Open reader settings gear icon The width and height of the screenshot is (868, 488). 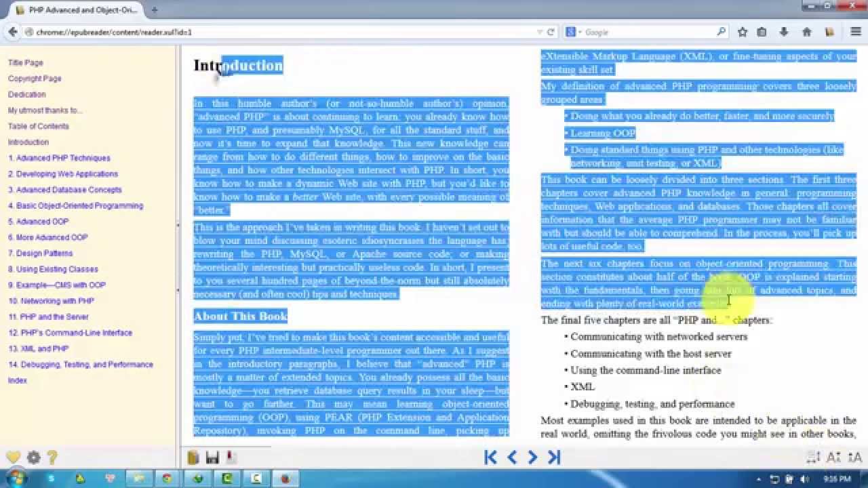point(33,457)
